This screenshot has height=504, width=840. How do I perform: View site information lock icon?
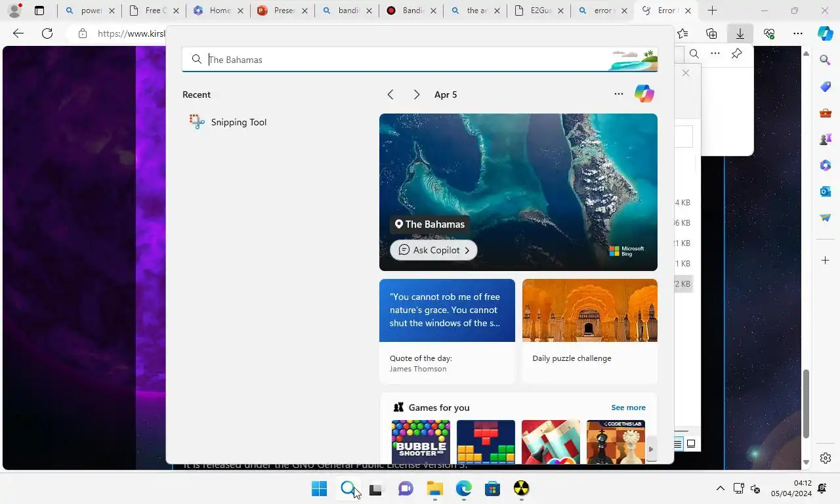point(82,33)
